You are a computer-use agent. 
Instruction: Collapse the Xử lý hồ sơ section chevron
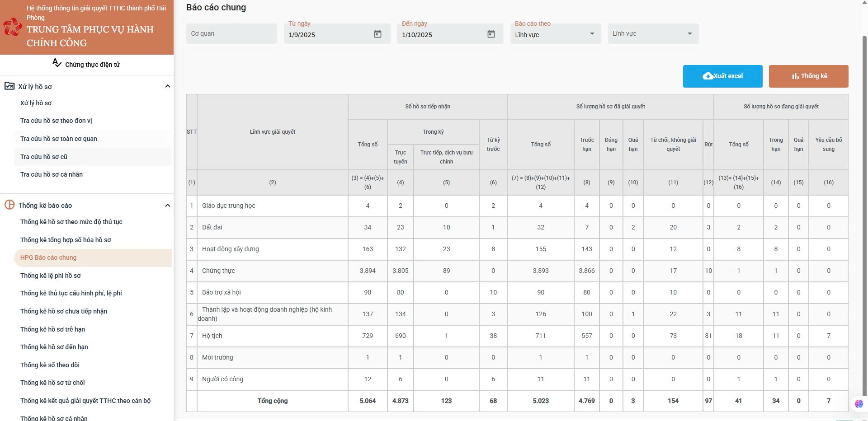click(167, 86)
